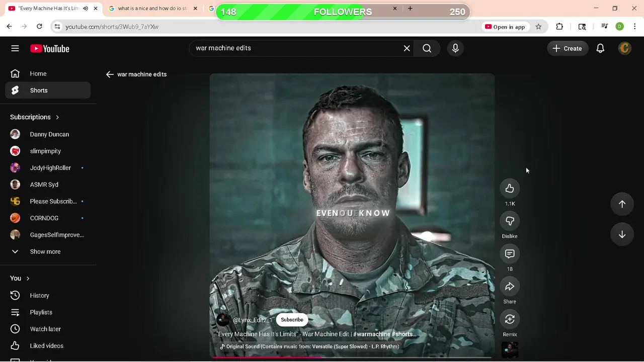Open Danny Duncan channel
644x362 pixels.
48,134
